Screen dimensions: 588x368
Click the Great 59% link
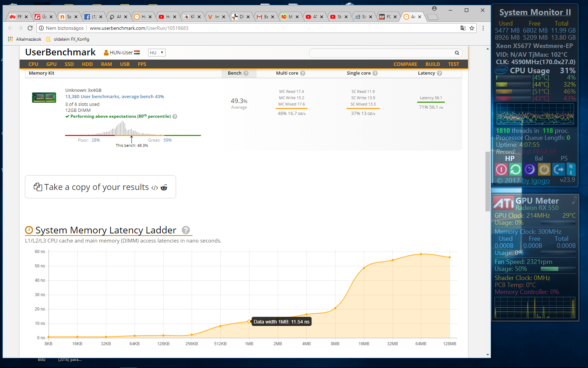(x=160, y=140)
